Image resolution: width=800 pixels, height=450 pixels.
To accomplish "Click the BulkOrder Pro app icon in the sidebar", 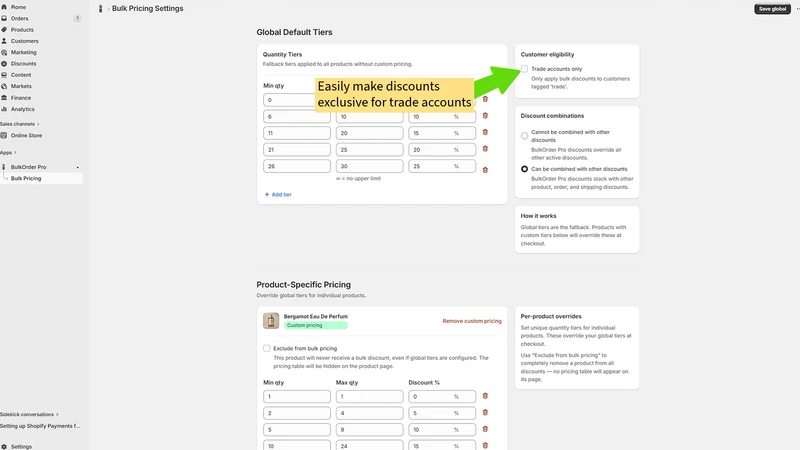I will 4,167.
